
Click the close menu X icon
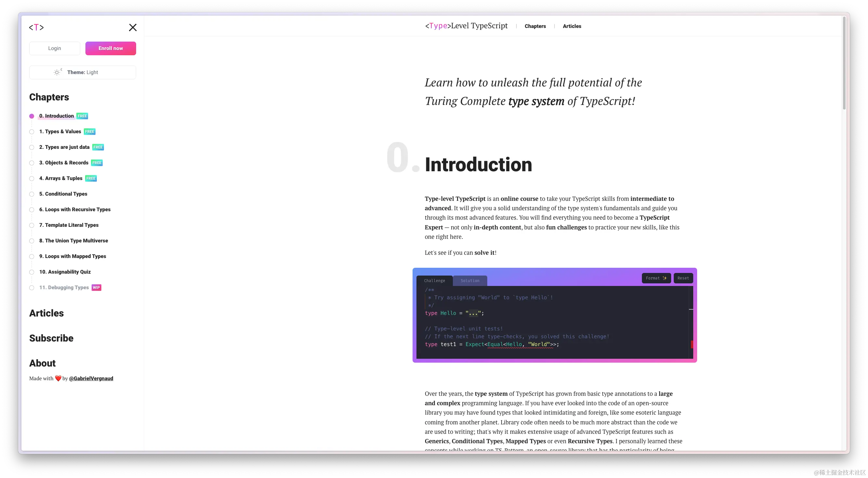(x=133, y=27)
